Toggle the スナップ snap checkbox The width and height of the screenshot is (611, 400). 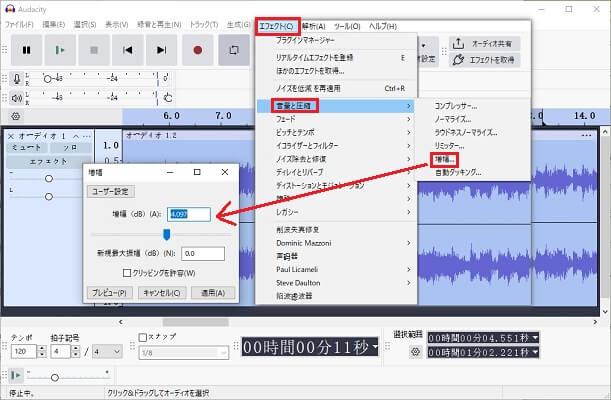coord(143,337)
